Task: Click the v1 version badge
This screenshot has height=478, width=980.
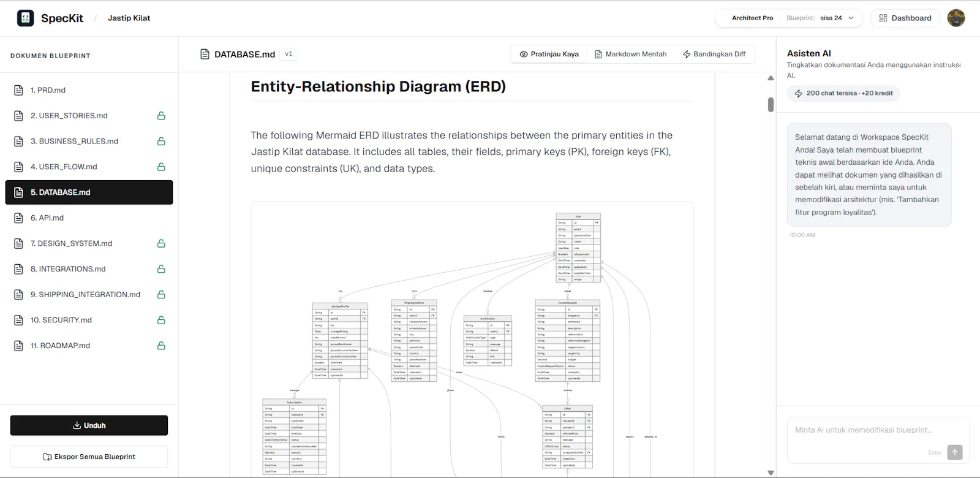Action: pyautogui.click(x=288, y=54)
